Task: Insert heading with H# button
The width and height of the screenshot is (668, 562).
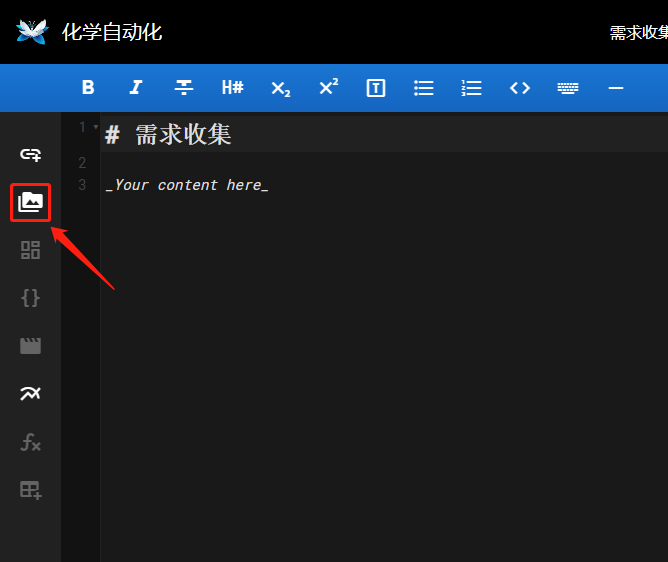Action: coord(233,88)
